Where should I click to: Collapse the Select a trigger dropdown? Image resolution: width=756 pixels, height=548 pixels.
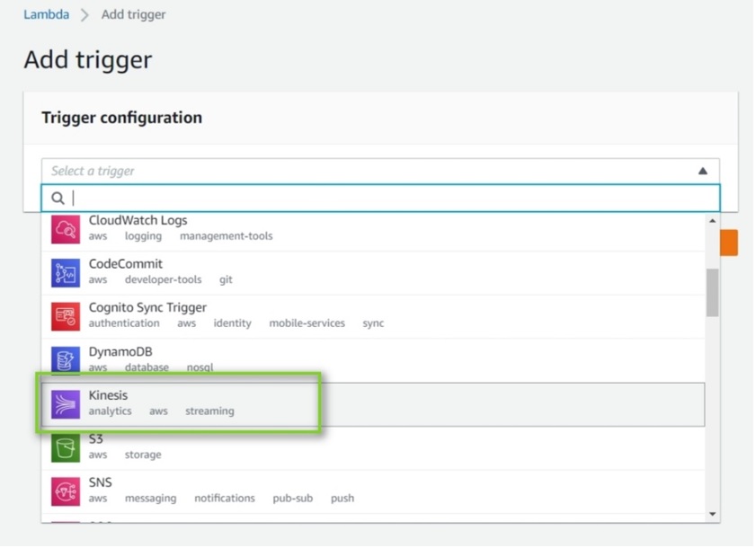click(702, 171)
